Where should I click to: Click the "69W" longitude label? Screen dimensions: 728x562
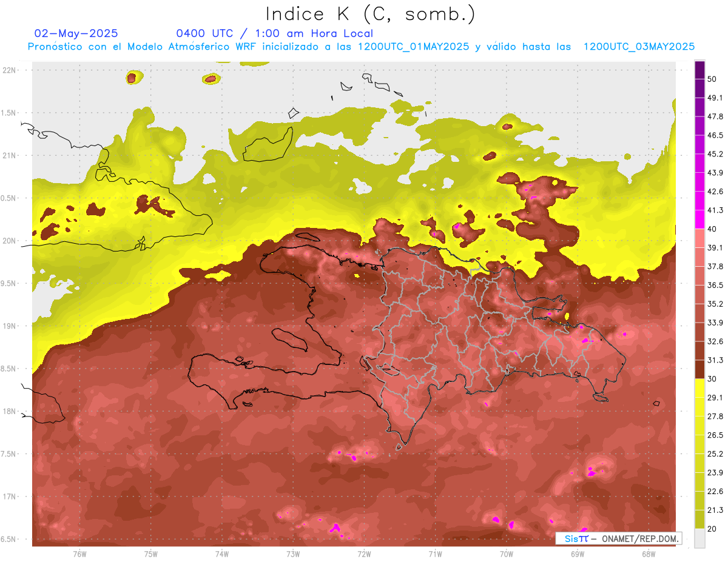point(578,554)
